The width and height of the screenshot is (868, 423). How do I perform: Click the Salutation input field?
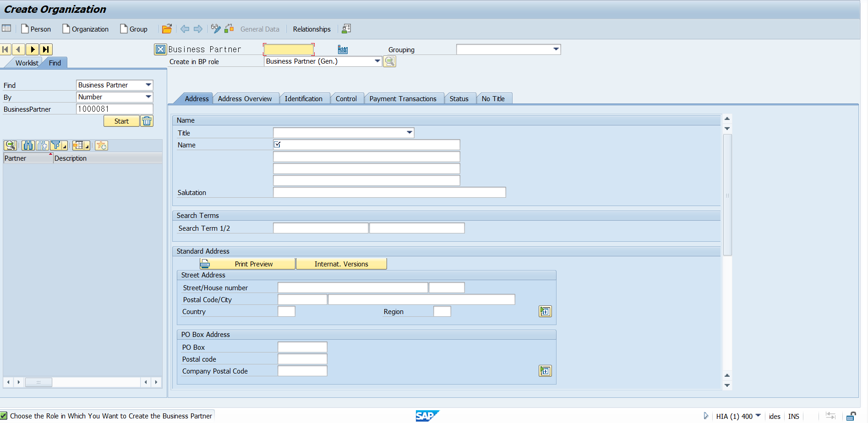tap(389, 192)
